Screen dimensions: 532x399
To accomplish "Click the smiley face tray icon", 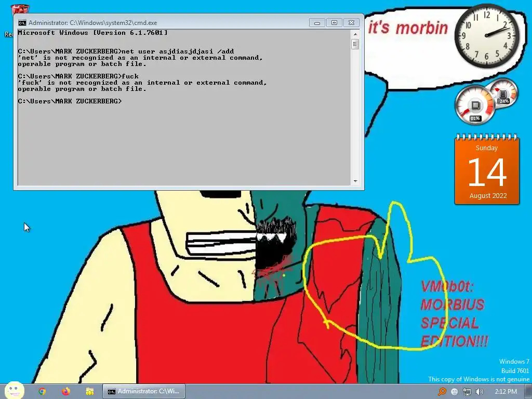I will coord(454,392).
